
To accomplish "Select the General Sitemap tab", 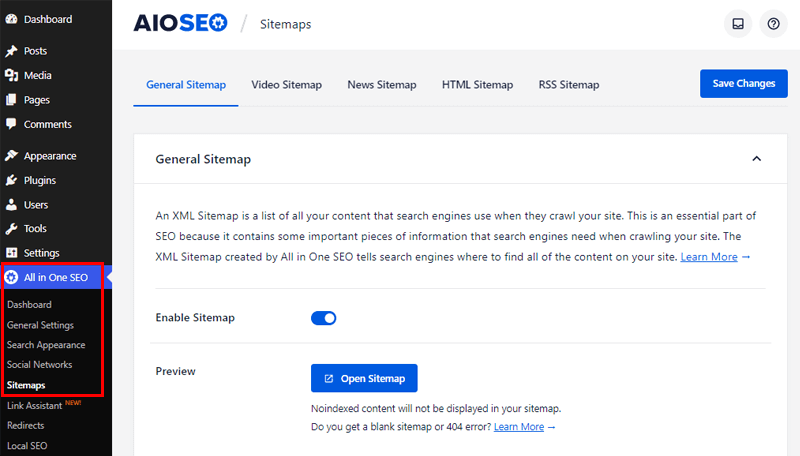I will [x=186, y=85].
